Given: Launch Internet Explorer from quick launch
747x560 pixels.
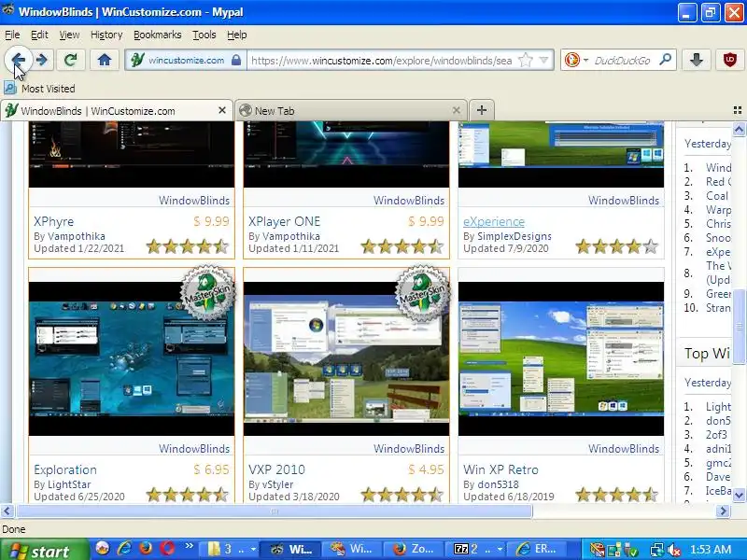Looking at the screenshot, I should click(124, 549).
